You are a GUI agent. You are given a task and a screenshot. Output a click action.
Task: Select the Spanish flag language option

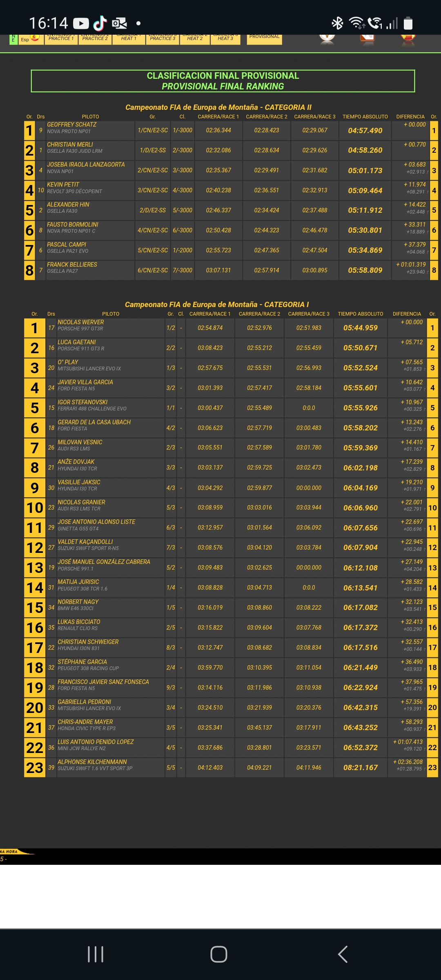click(x=35, y=38)
